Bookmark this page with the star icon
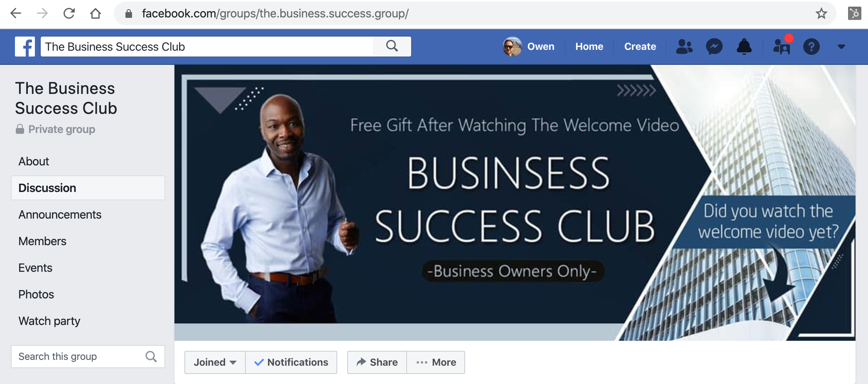 [821, 14]
